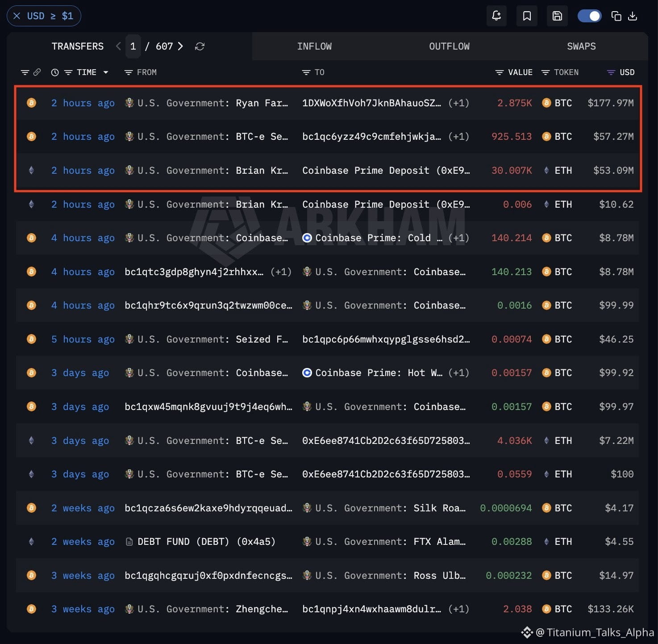Switch to the INFLOW tab
This screenshot has width=658, height=644.
click(314, 46)
